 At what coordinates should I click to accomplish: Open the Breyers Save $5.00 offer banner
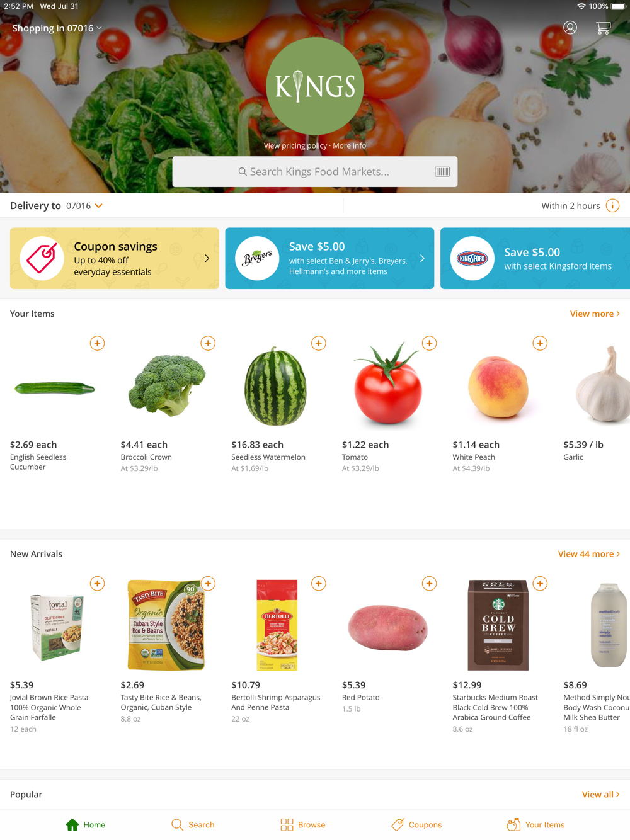tap(329, 258)
